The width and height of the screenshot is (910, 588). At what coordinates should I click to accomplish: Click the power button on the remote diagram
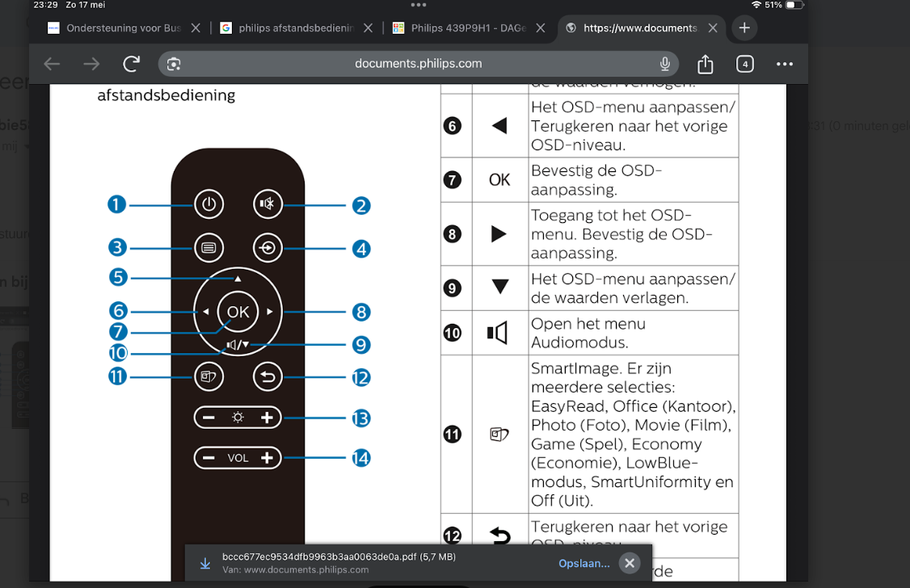click(209, 204)
